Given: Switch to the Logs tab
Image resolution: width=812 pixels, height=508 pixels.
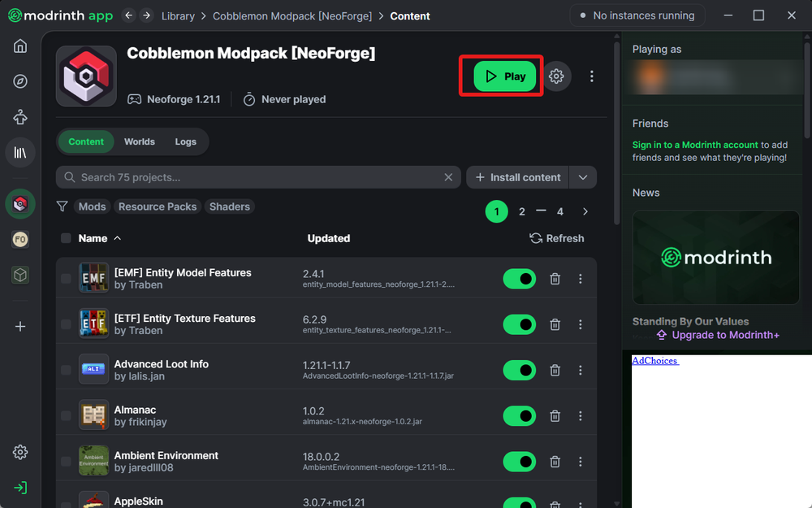Looking at the screenshot, I should [x=185, y=141].
